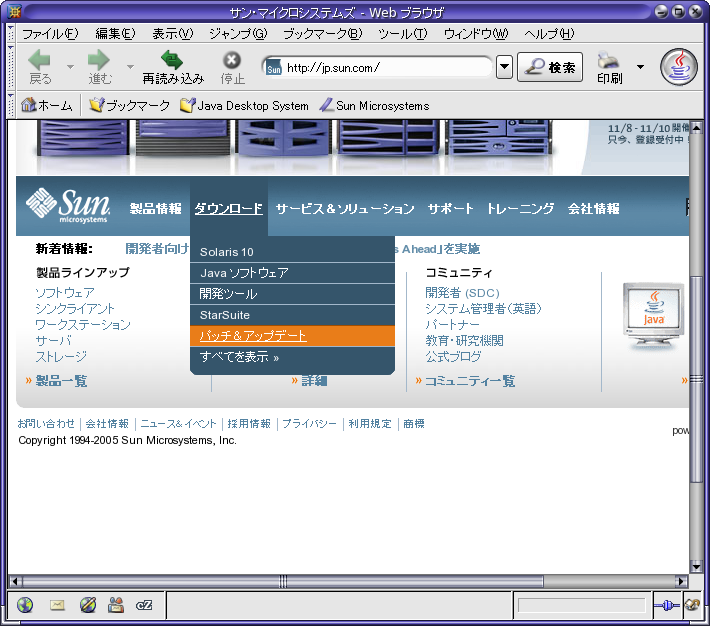The image size is (710, 626).
Task: Click the vertical scrollbar down arrow
Action: click(x=696, y=567)
